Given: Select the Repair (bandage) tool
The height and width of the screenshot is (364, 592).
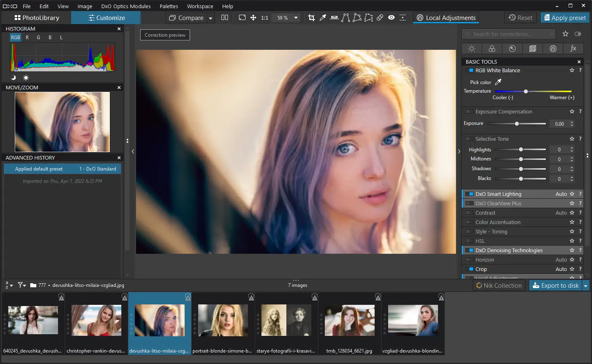Looking at the screenshot, I should pos(380,18).
